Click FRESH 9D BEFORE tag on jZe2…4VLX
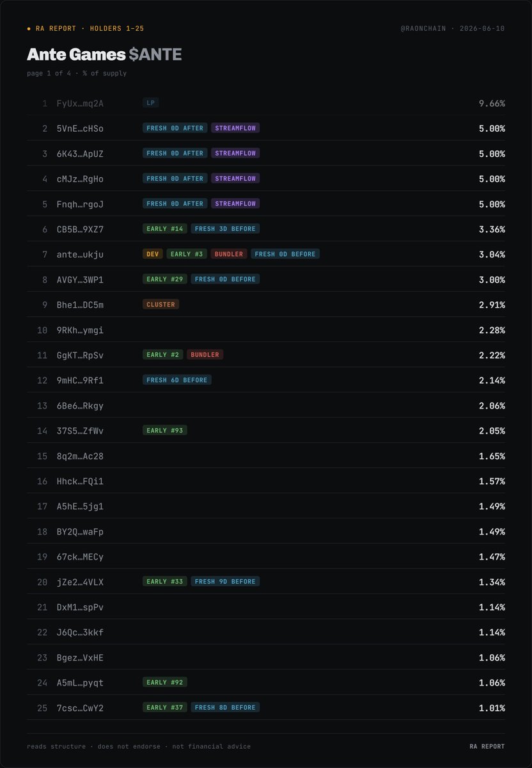 (x=225, y=582)
